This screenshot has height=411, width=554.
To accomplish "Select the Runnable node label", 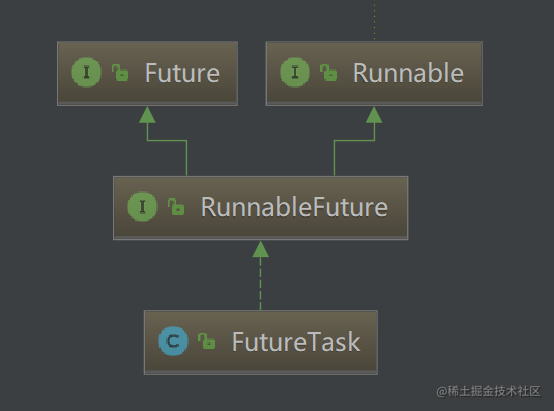I will coord(408,73).
